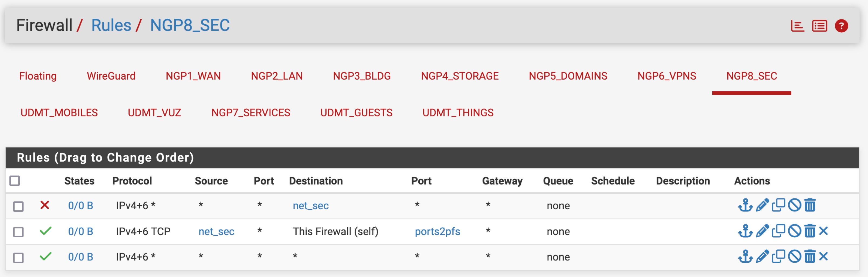868x277 pixels.
Task: Open the firewall log list icon
Action: pos(819,26)
